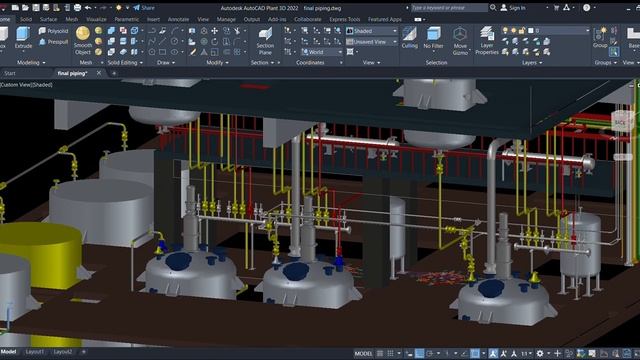
Task: Expand the Solid Editing panel
Action: pos(125,62)
